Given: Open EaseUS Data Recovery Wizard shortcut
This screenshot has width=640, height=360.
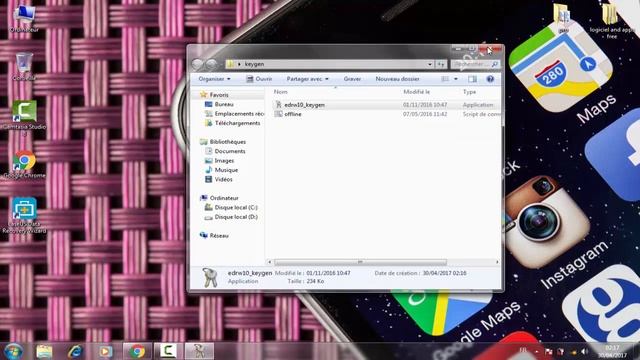Looking at the screenshot, I should [24, 216].
